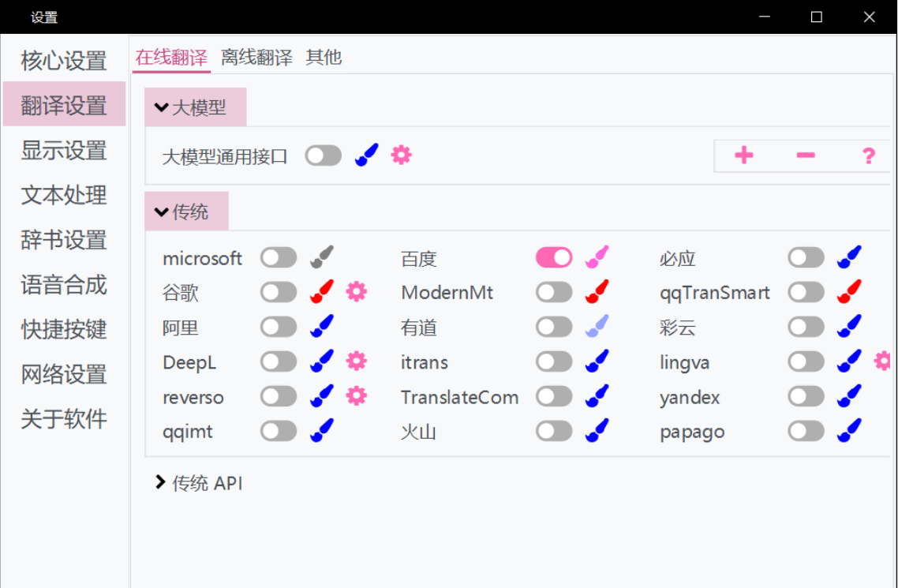This screenshot has width=898, height=588.
Task: Enable the DeepL toggle
Action: click(279, 361)
